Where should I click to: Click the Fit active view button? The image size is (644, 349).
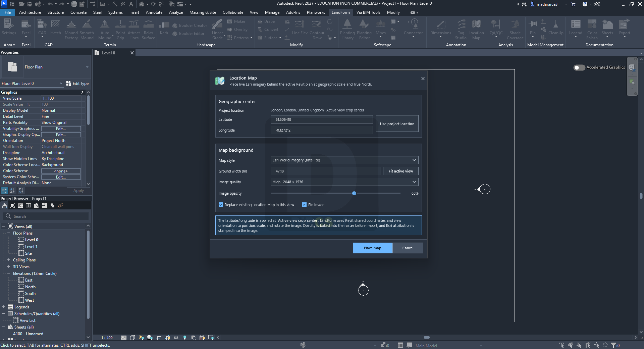401,171
